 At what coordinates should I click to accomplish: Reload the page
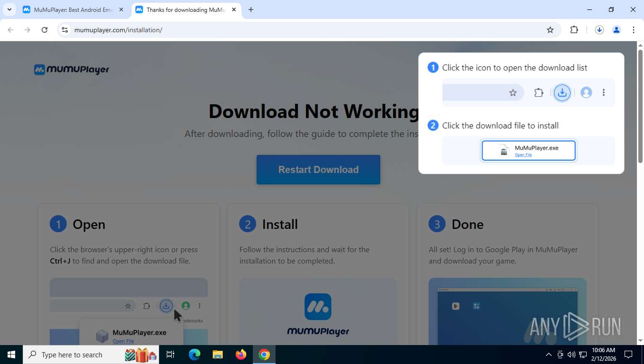pyautogui.click(x=45, y=30)
